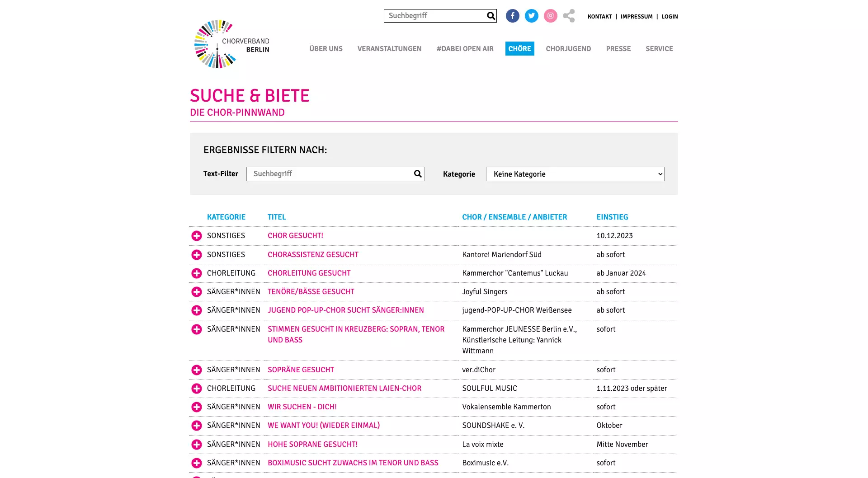This screenshot has width=868, height=478.
Task: Open the Über uns menu
Action: (x=326, y=49)
